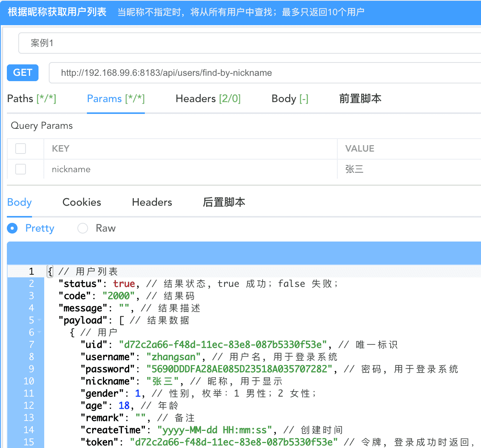Collapse the user object at line 6
The height and width of the screenshot is (448, 481).
pyautogui.click(x=39, y=333)
